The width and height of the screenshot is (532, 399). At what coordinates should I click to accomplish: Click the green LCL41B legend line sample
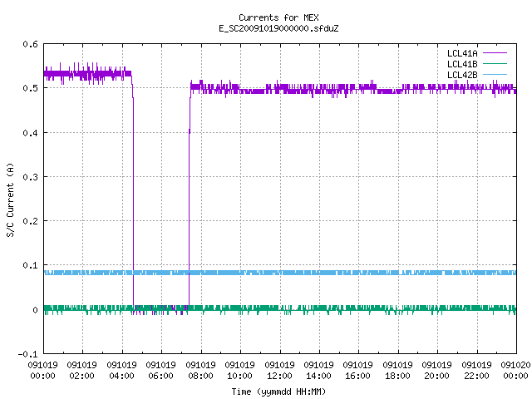point(495,63)
